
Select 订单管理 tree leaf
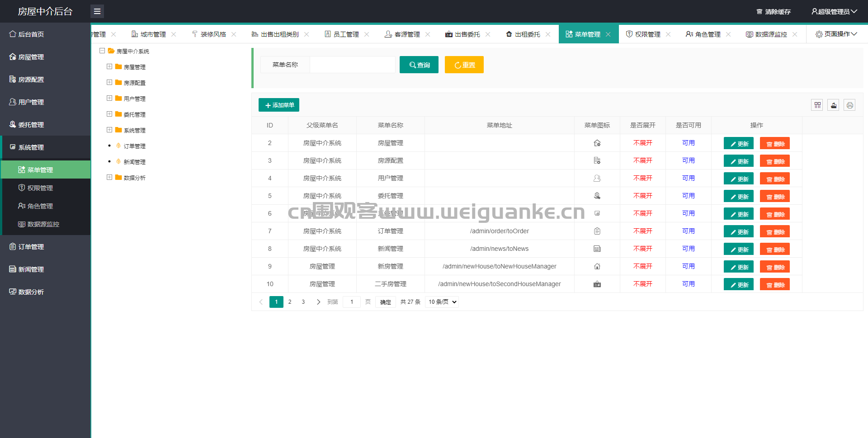134,146
